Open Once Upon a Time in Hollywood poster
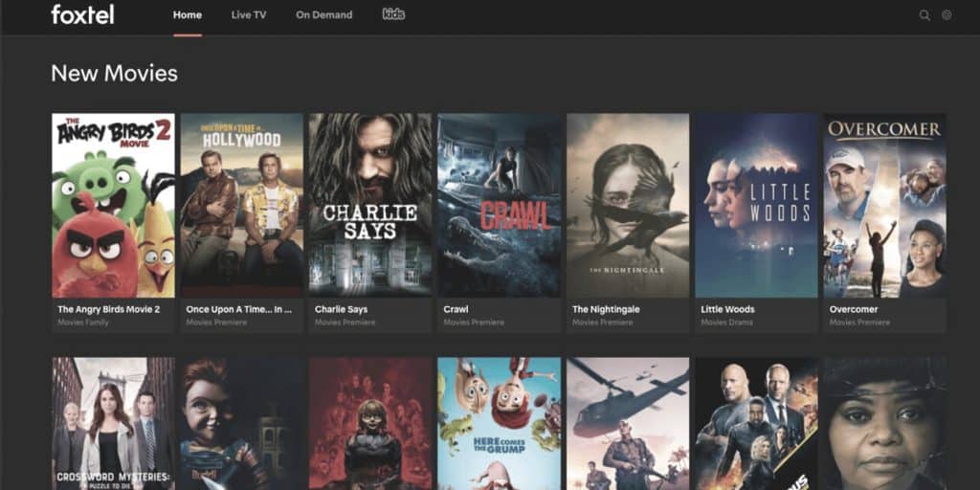Image resolution: width=980 pixels, height=490 pixels. pyautogui.click(x=242, y=205)
